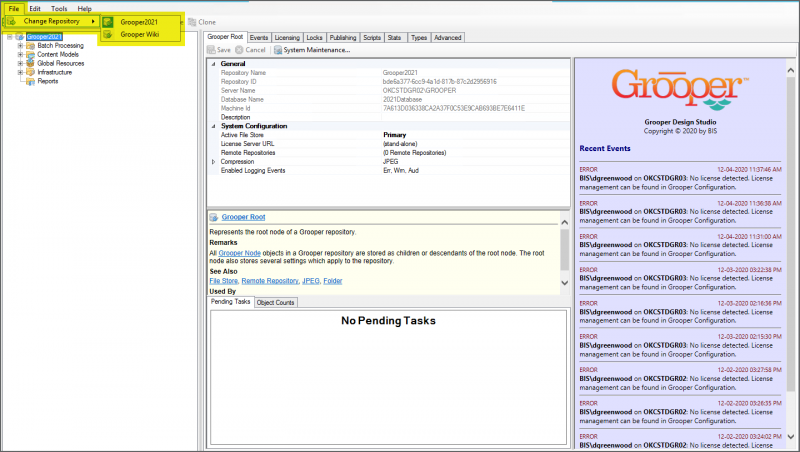The image size is (800, 452).
Task: Click the Infrastructure folder icon
Action: click(x=31, y=72)
